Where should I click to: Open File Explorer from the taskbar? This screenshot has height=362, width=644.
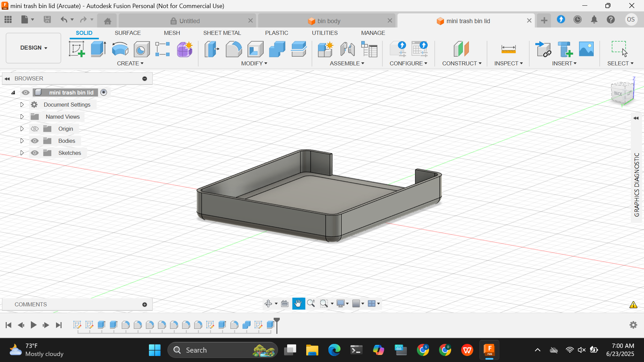pyautogui.click(x=312, y=350)
